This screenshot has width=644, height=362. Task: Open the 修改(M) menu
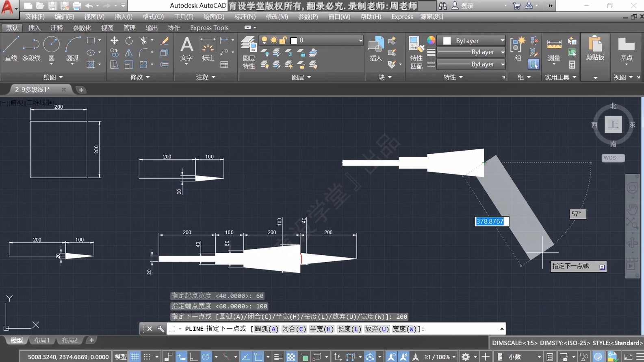(277, 17)
